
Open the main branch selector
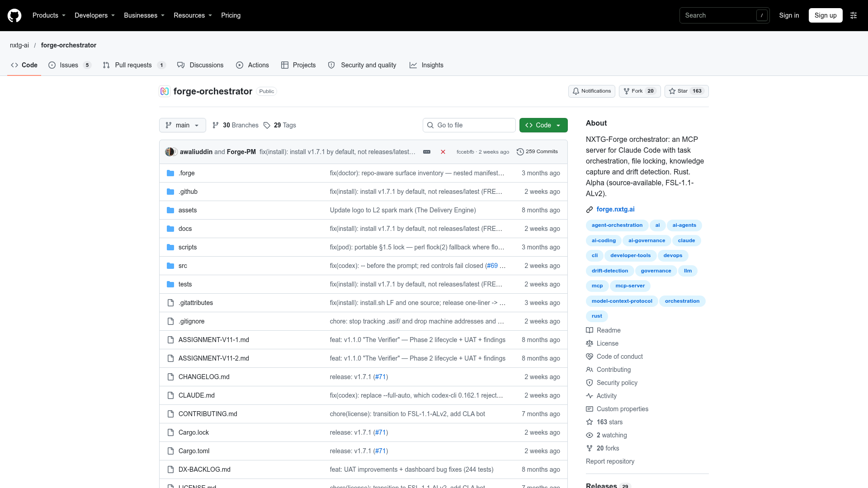183,125
